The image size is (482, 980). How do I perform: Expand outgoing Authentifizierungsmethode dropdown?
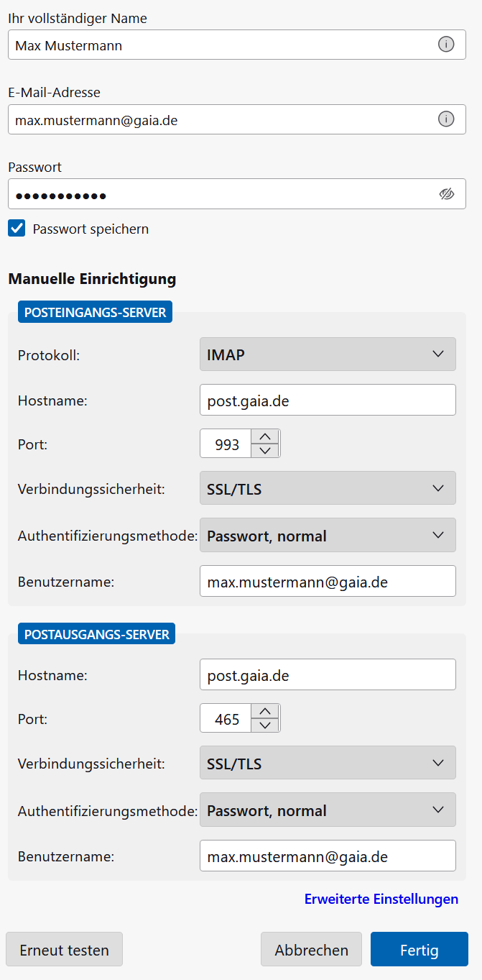tap(328, 810)
